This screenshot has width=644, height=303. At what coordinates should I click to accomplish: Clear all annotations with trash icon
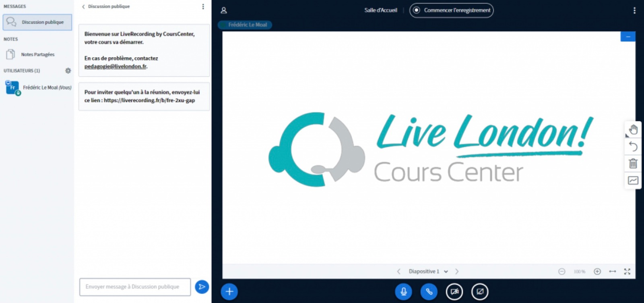[x=633, y=163]
